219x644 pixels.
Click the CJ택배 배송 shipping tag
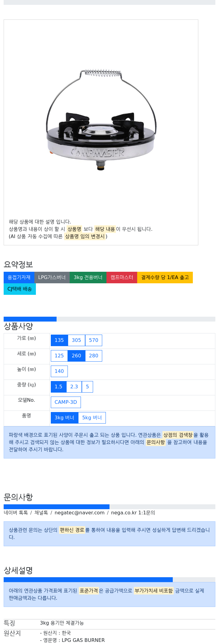click(x=20, y=289)
